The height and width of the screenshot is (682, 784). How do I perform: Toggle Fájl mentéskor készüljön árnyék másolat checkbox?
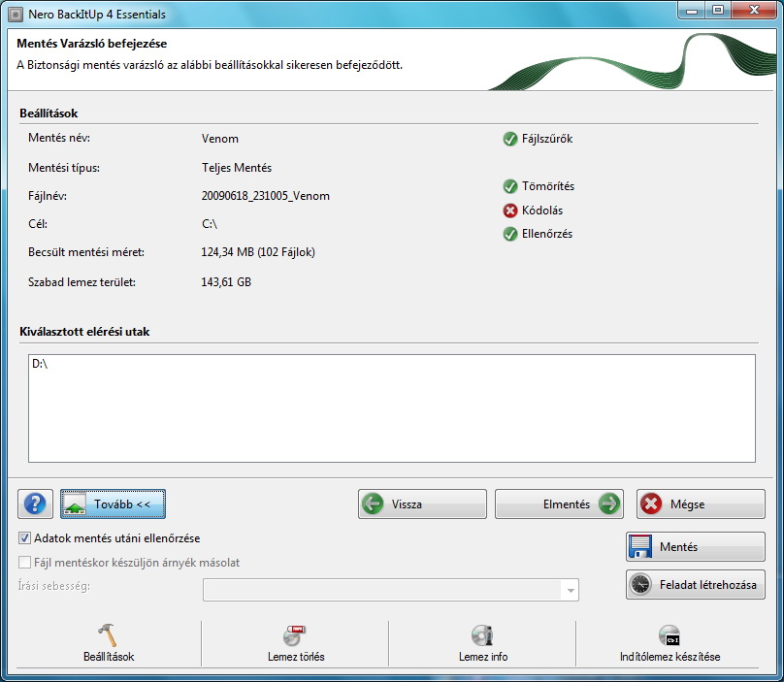25,563
